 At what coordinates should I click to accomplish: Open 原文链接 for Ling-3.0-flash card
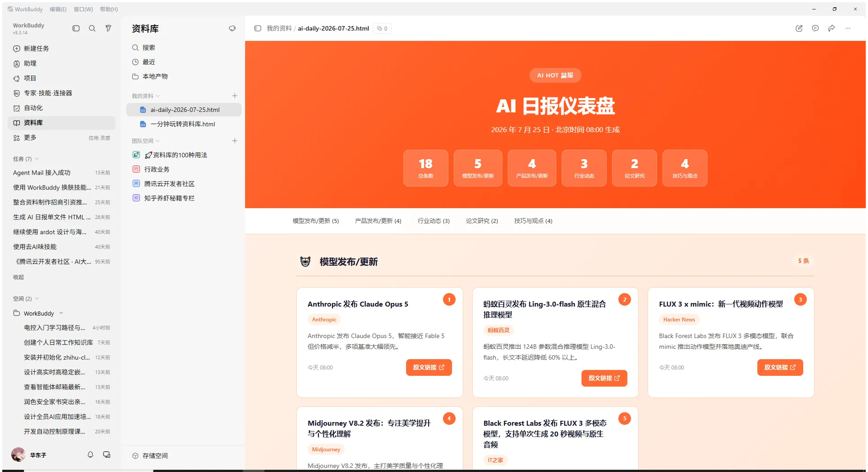(x=604, y=378)
